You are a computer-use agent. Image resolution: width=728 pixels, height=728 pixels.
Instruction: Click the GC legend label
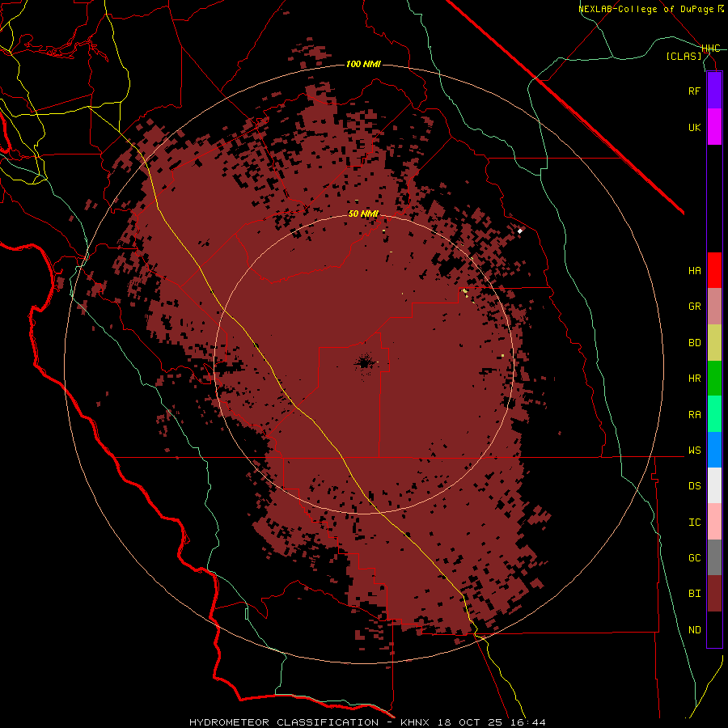pyautogui.click(x=694, y=558)
